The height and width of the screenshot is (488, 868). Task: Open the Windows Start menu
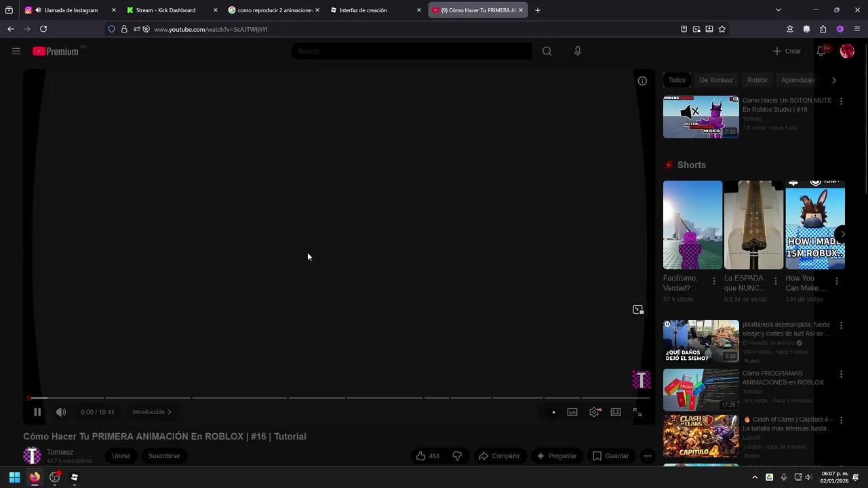click(x=14, y=477)
